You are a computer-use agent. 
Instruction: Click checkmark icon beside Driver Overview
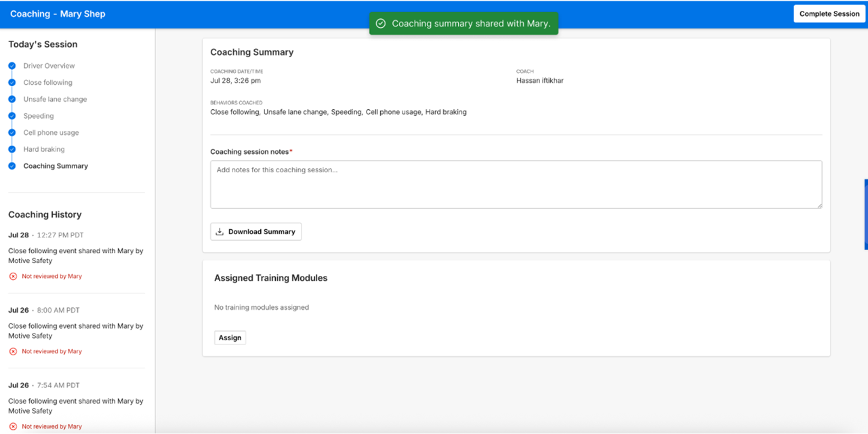click(12, 66)
